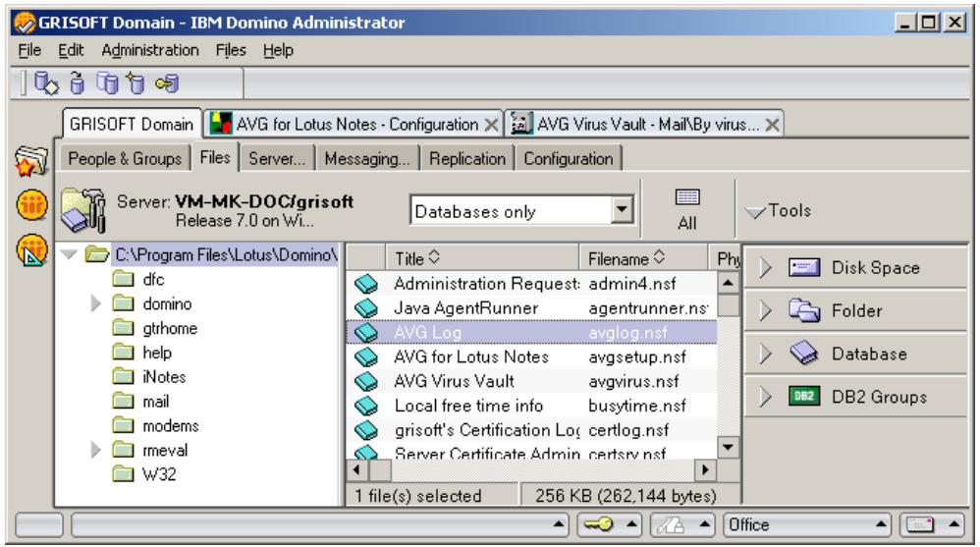Screen dimensions: 980x547
Task: Open the Edit menu
Action: [71, 50]
